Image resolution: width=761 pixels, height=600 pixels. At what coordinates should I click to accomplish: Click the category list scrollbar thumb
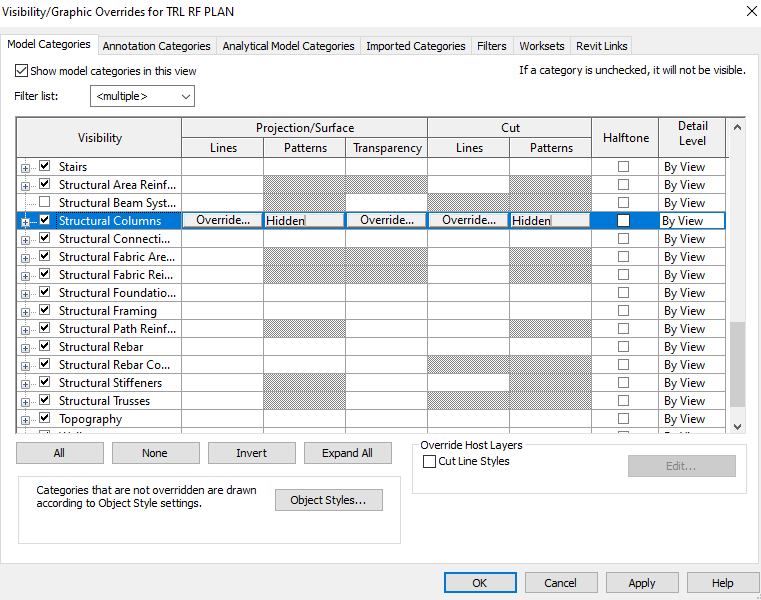[x=737, y=365]
